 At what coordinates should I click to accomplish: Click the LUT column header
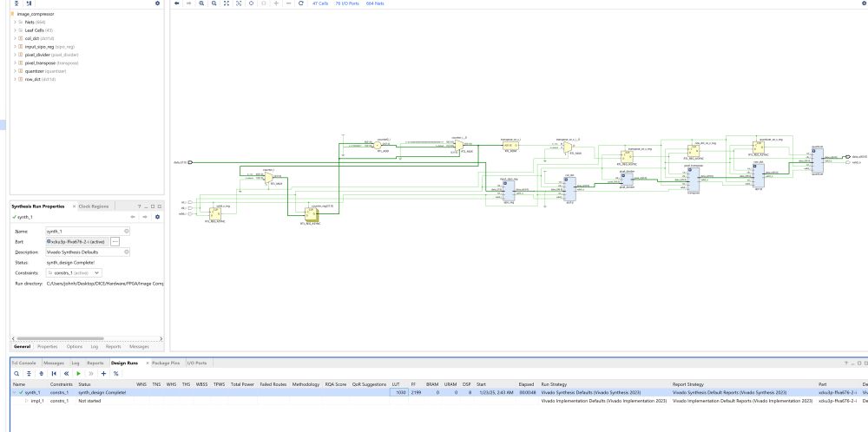tap(396, 384)
